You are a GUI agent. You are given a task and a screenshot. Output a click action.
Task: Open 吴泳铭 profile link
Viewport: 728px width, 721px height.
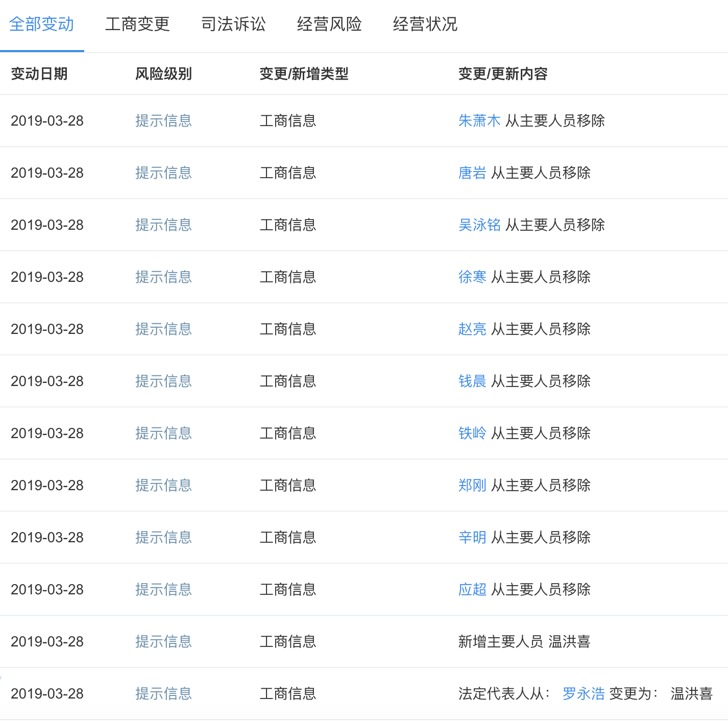tap(479, 225)
